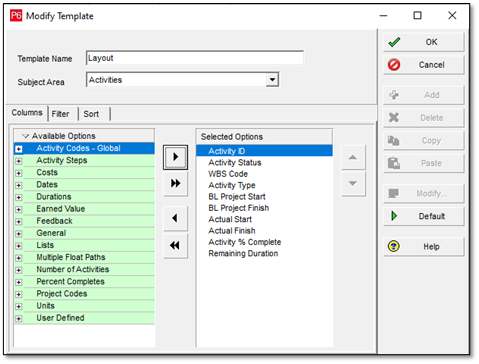479x364 pixels.
Task: Expand the Feedback plus box
Action: pyautogui.click(x=19, y=222)
